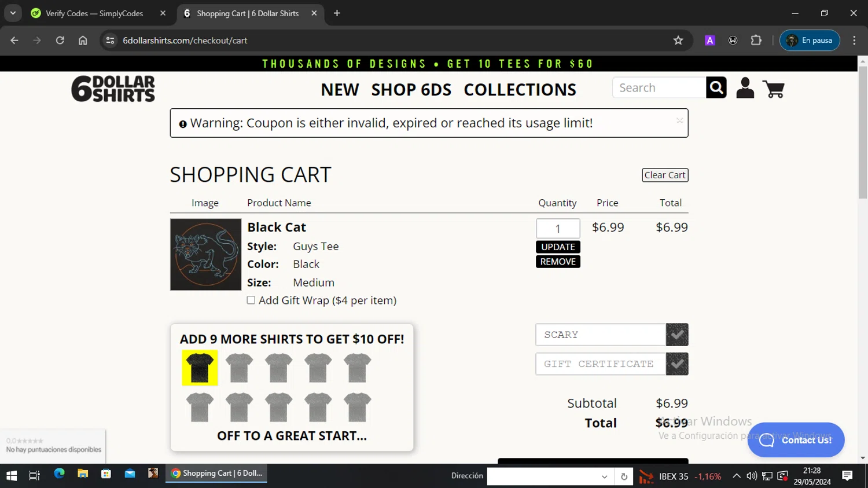Click the green promo banner text
868x488 pixels.
click(x=428, y=64)
